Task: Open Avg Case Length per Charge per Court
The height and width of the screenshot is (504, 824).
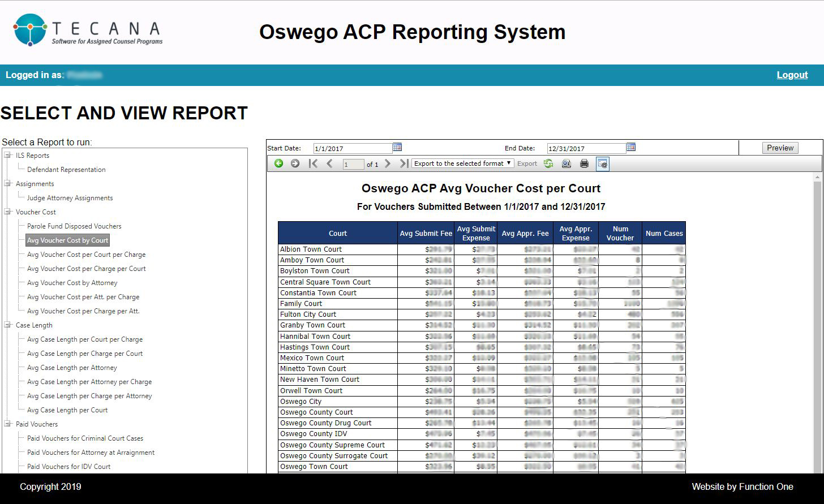Action: [x=85, y=353]
